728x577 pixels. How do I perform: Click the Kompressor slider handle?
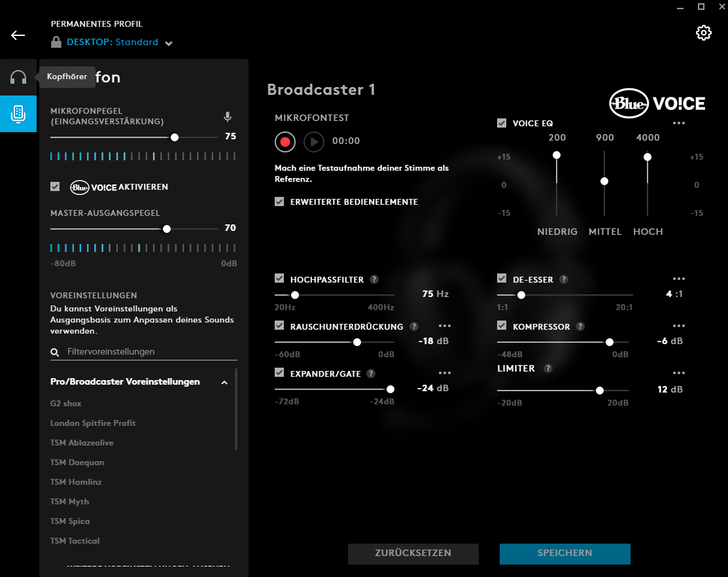610,342
